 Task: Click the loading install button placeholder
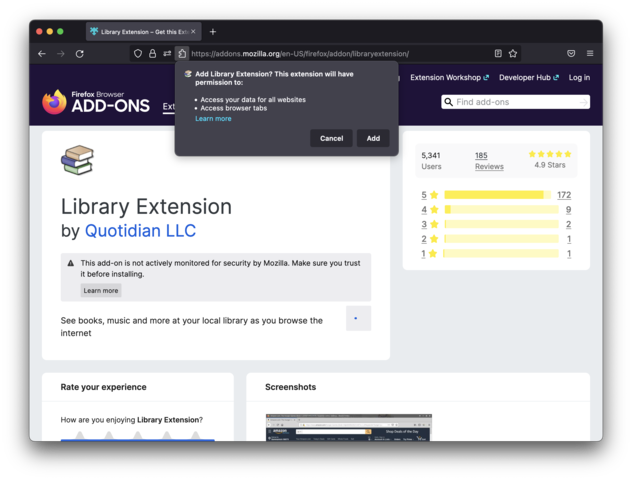pyautogui.click(x=358, y=318)
